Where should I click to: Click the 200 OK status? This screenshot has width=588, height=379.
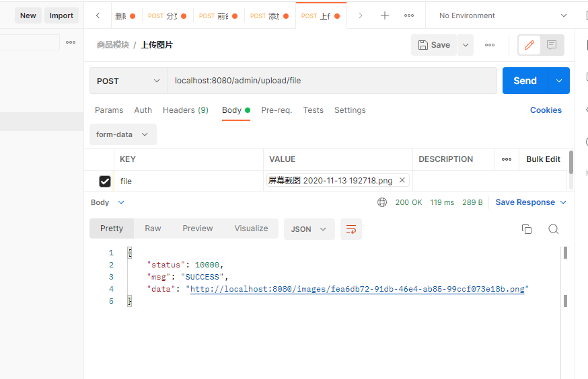[408, 203]
